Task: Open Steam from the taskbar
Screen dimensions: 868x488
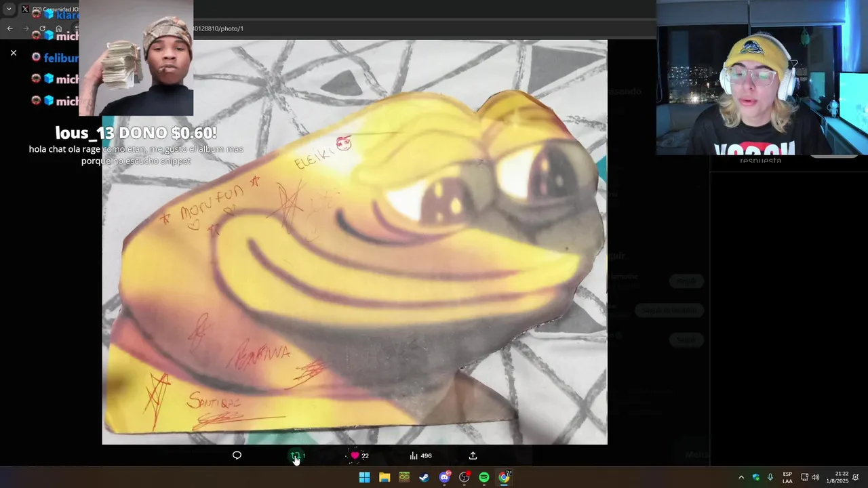Action: coord(424,477)
